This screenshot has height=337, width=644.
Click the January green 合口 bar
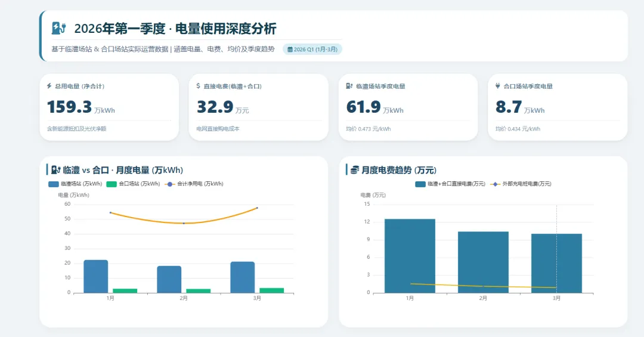tap(125, 291)
